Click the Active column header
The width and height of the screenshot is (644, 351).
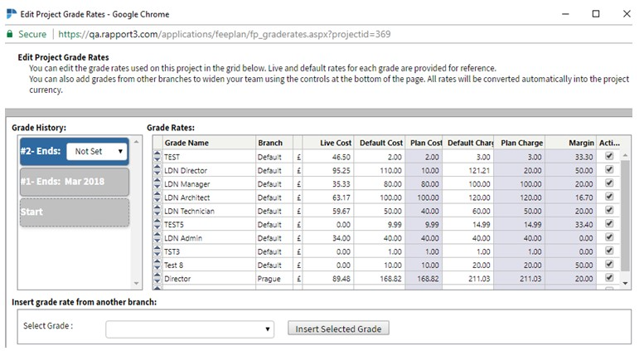pyautogui.click(x=609, y=143)
